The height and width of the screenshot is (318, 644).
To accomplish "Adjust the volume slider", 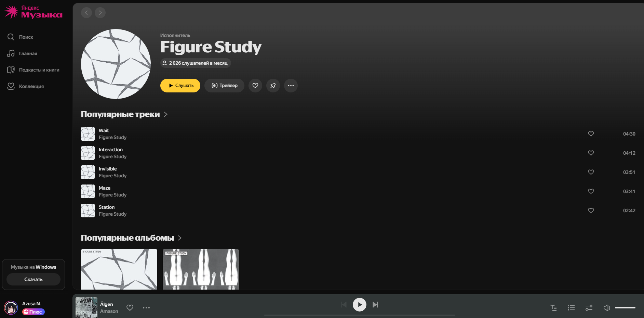I will pos(625,308).
